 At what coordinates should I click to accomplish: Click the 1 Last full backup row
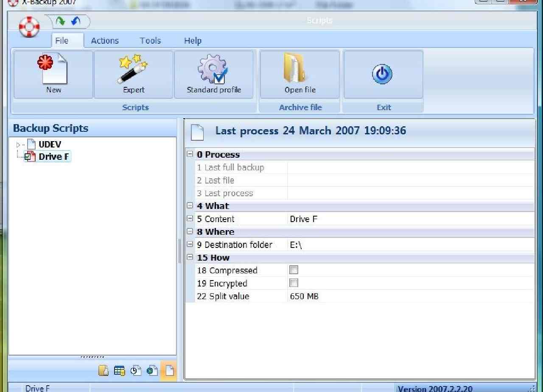[x=365, y=167]
